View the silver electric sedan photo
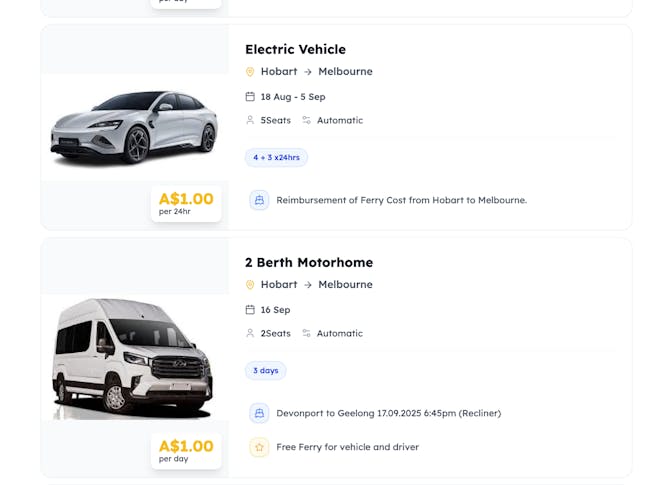672x485 pixels. point(134,127)
